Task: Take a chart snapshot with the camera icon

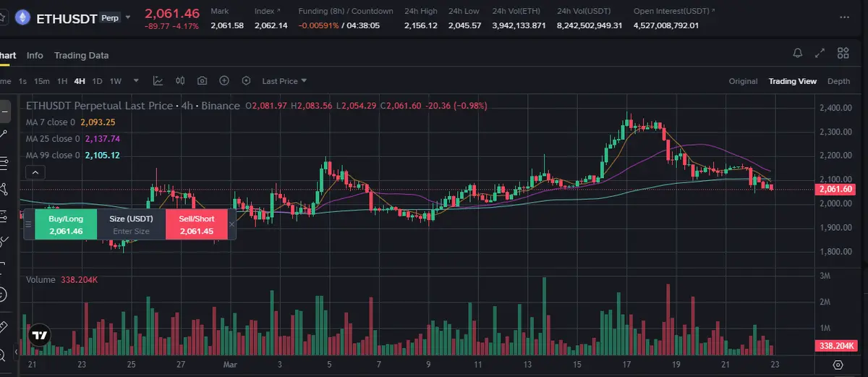Action: click(x=202, y=81)
